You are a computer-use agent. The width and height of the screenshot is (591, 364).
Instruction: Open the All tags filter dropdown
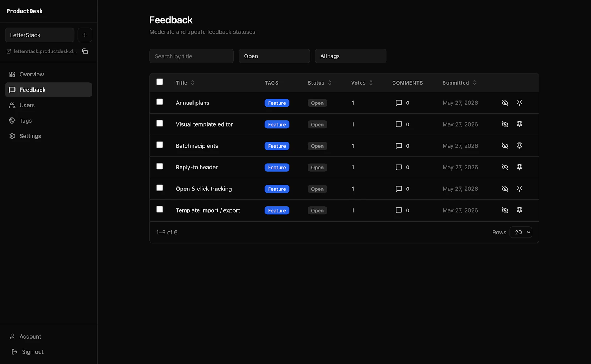click(x=351, y=56)
